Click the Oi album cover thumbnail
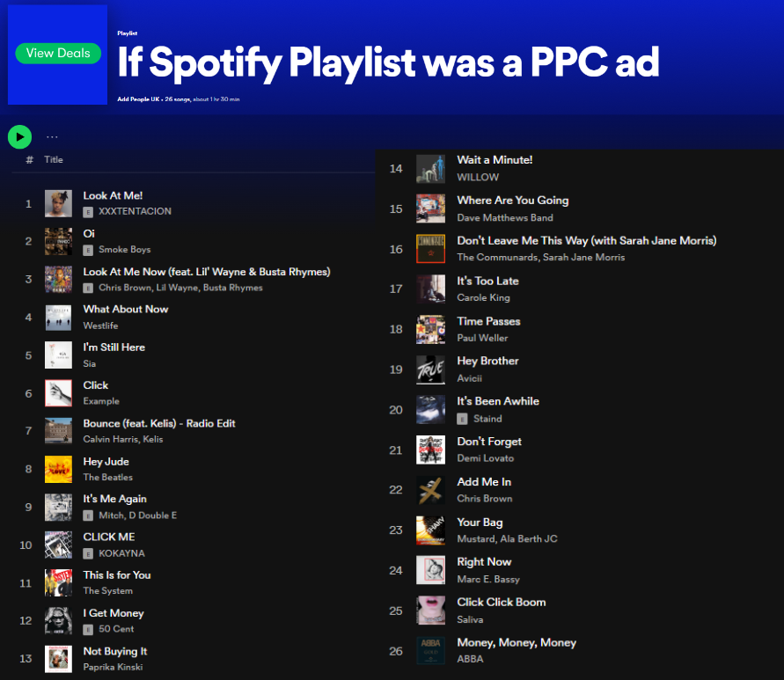784x680 pixels. pyautogui.click(x=58, y=242)
